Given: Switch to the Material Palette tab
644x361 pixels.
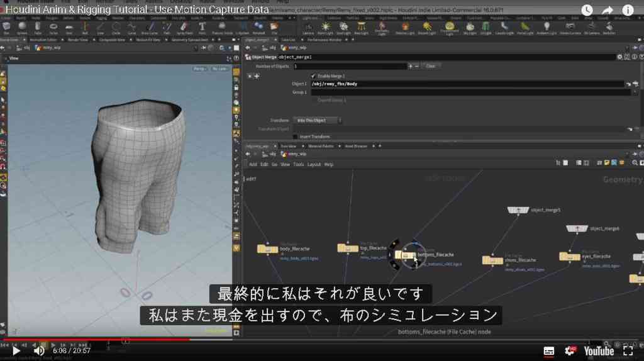Looking at the screenshot, I should point(321,146).
